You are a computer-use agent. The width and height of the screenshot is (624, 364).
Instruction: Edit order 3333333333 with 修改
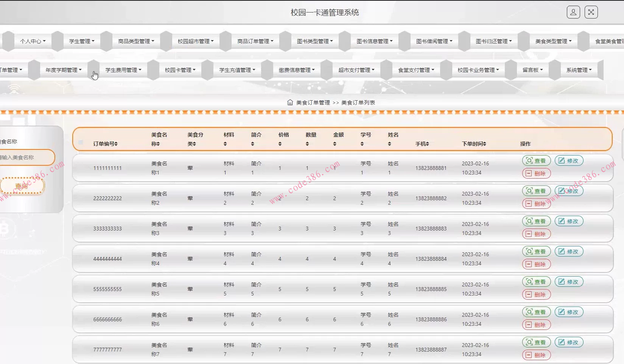tap(569, 221)
